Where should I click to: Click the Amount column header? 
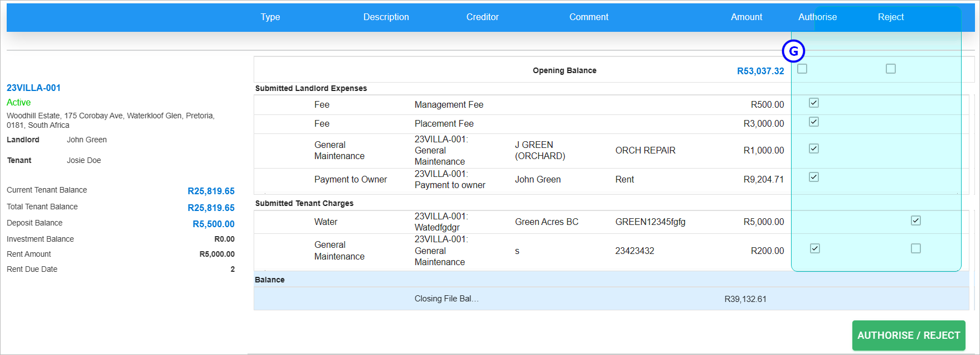click(746, 17)
